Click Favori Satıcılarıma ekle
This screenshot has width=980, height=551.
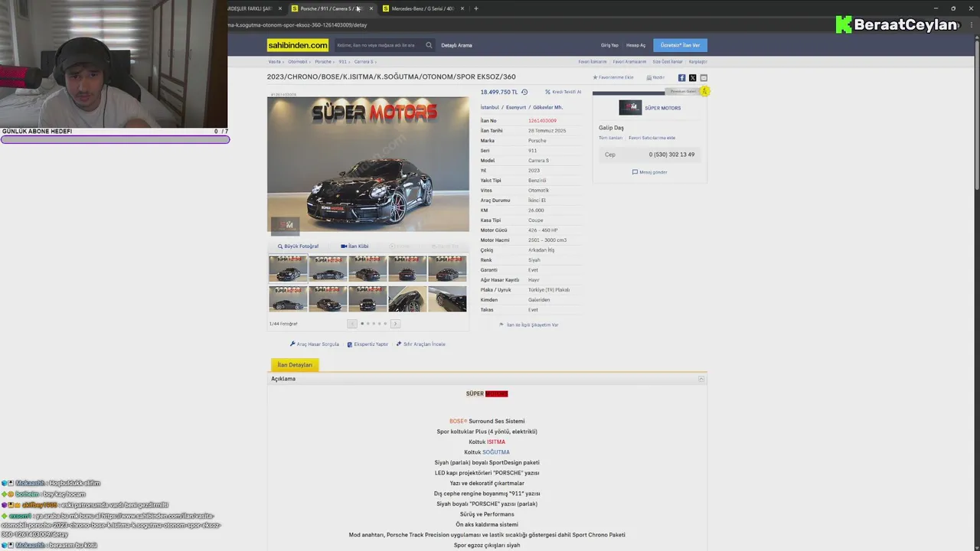[652, 138]
